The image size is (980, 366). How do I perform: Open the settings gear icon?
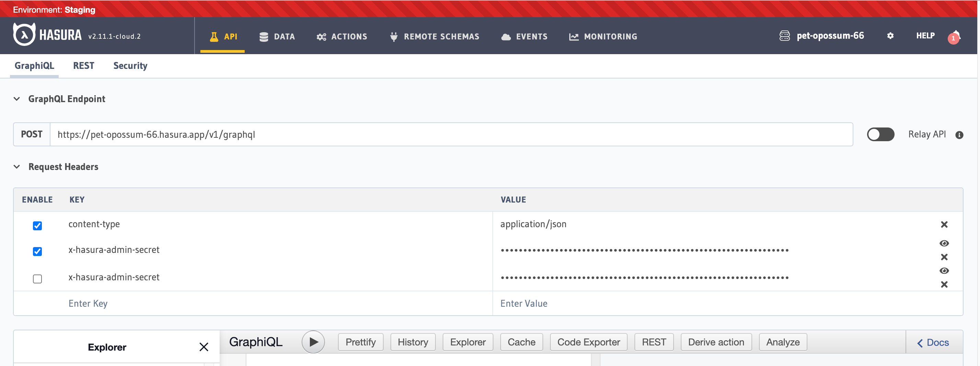(890, 36)
